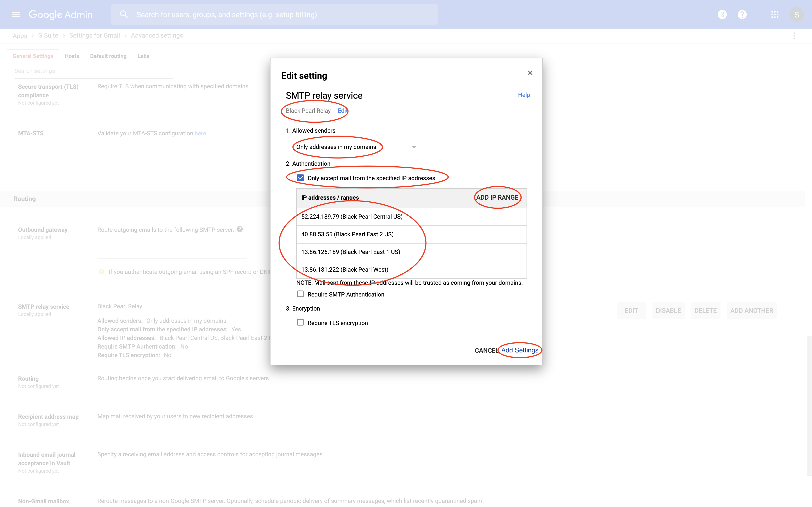Navigate to Settings for Gmail breadcrumb
Screen dimensions: 812x507
(94, 36)
